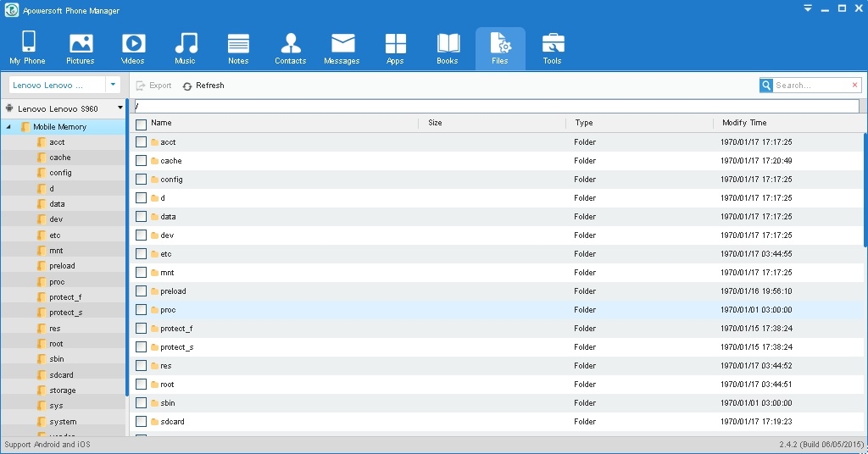
Task: Open the Messages section
Action: tap(342, 48)
